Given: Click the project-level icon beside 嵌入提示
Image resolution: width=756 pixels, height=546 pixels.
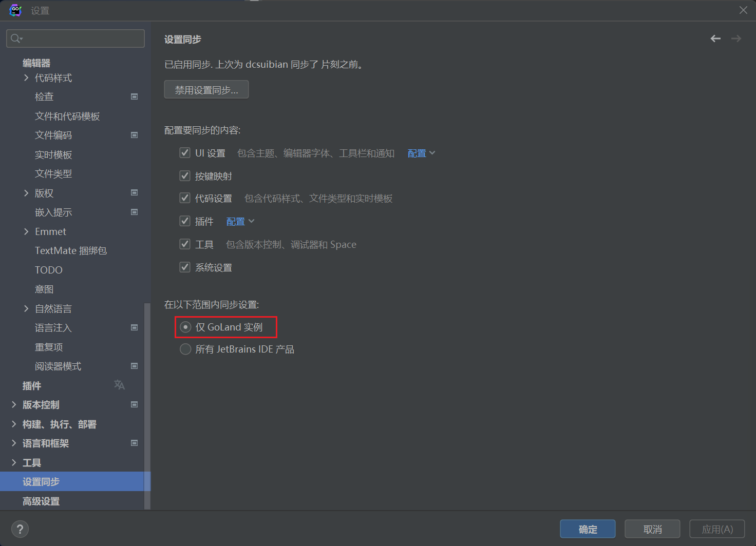Looking at the screenshot, I should tap(135, 212).
